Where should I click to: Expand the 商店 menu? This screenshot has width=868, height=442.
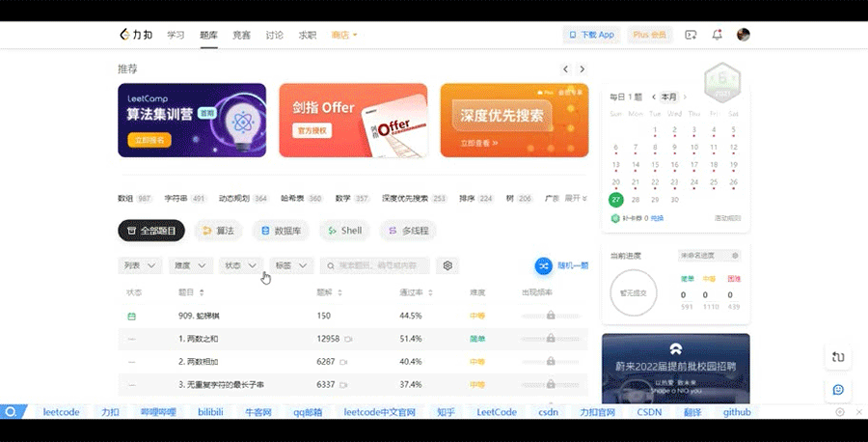[344, 35]
